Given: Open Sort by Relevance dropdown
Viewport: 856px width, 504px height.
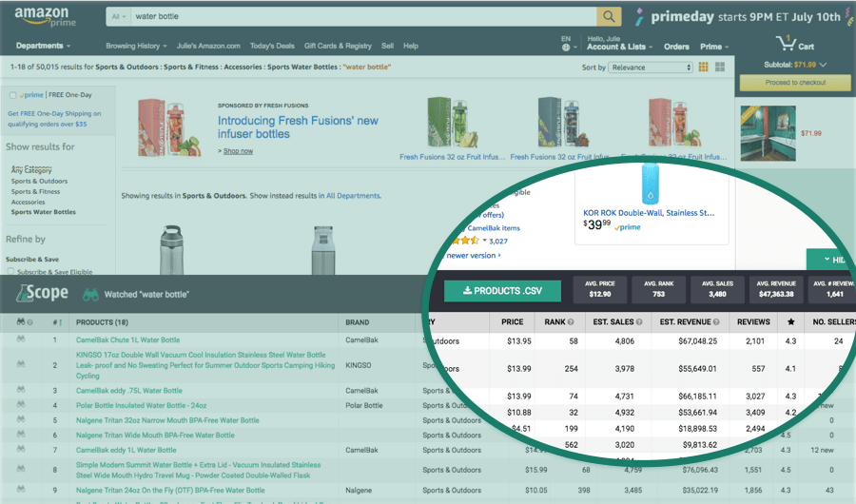Looking at the screenshot, I should [652, 68].
